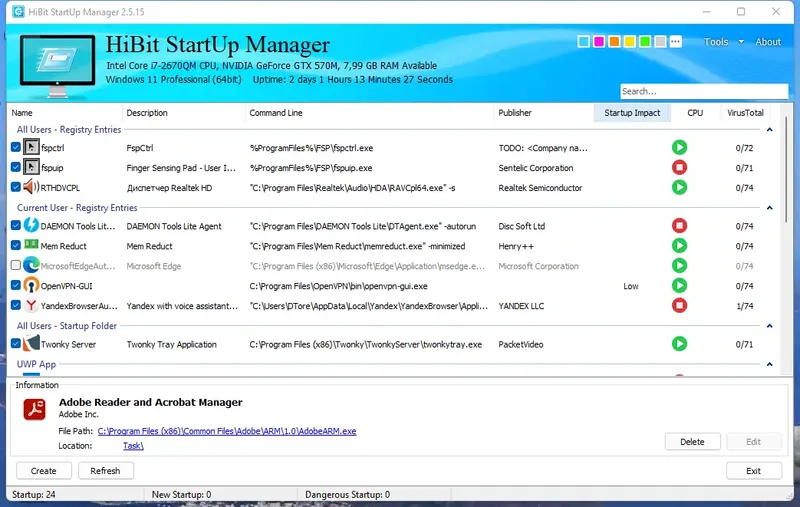
Task: Click the Delete button
Action: tap(692, 442)
